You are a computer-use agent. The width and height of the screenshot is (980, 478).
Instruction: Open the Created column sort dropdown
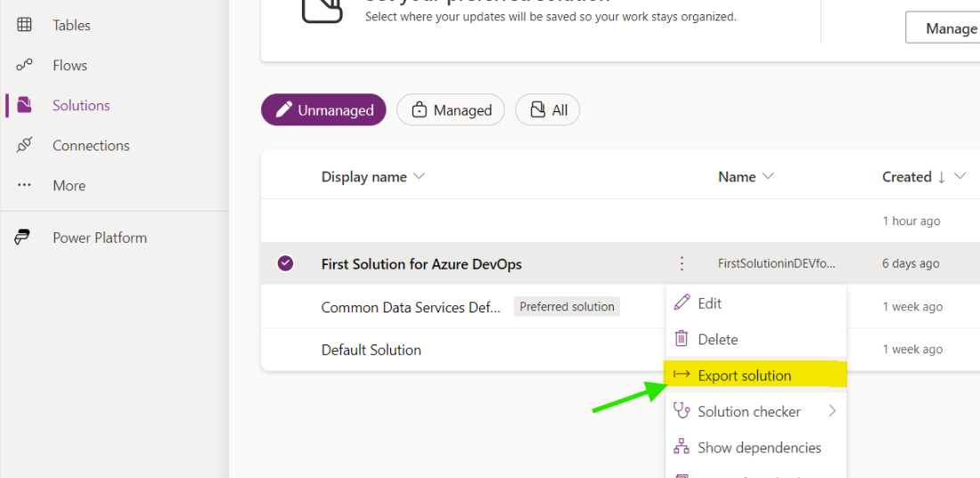960,176
